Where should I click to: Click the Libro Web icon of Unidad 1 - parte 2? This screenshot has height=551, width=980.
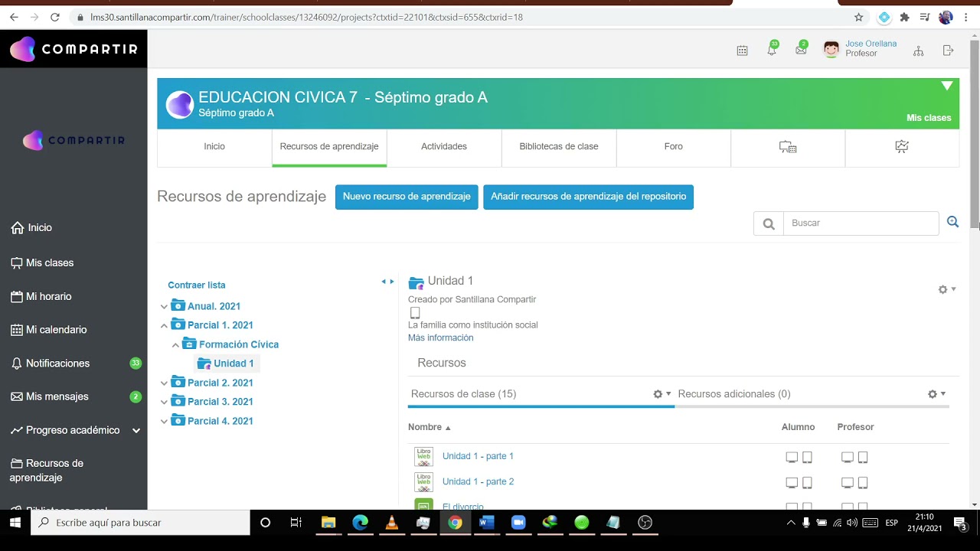[x=423, y=482]
